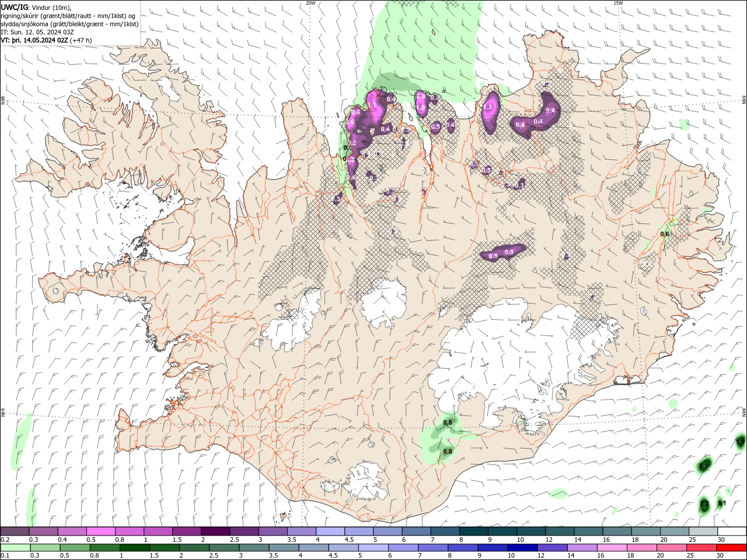
Task: Click the "0.6" precipitation value in eastern Iceland
Action: [665, 234]
